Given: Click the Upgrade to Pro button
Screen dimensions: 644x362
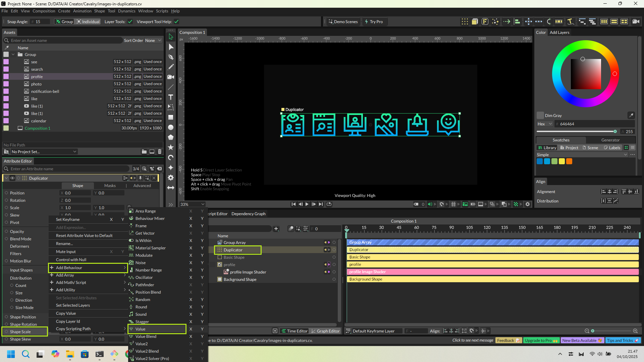Looking at the screenshot, I should click(541, 340).
